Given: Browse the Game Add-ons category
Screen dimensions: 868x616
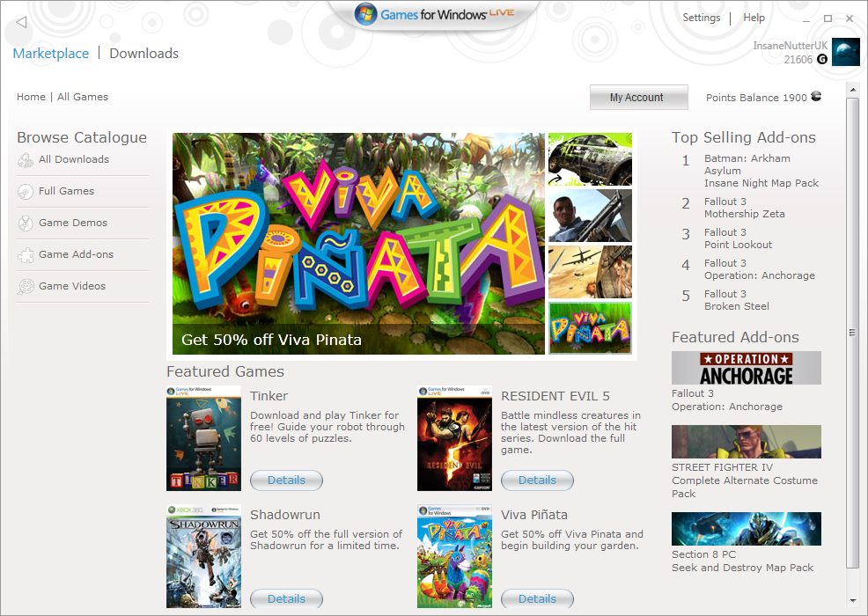Looking at the screenshot, I should pos(76,254).
